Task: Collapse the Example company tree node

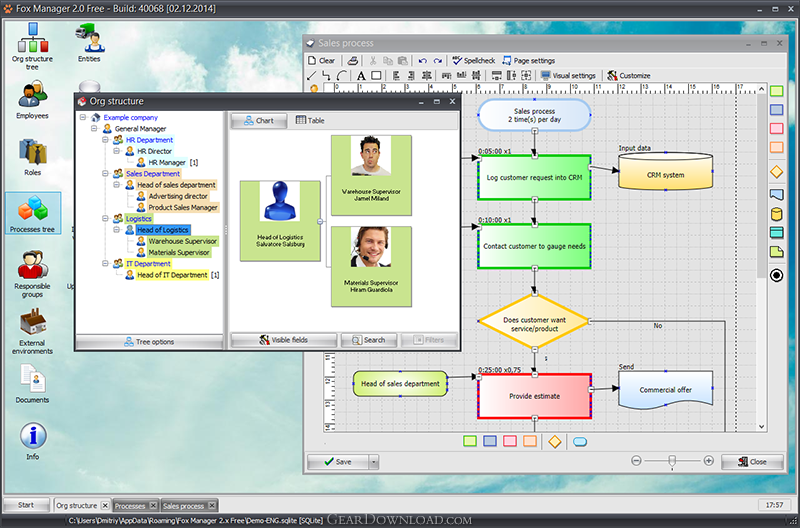Action: click(83, 117)
